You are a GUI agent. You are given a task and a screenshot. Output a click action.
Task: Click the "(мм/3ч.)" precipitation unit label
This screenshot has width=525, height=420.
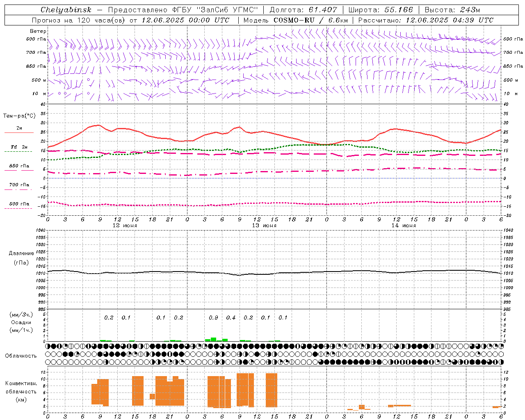point(21,315)
